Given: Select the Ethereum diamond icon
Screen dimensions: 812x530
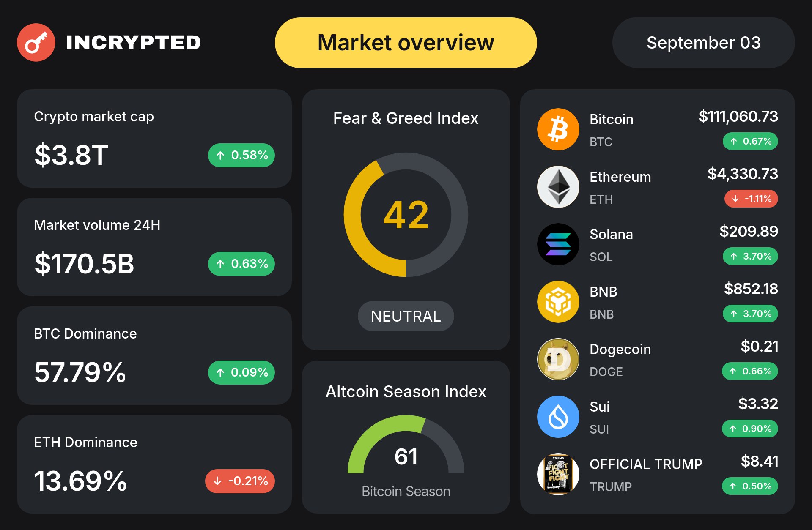Looking at the screenshot, I should (x=558, y=187).
